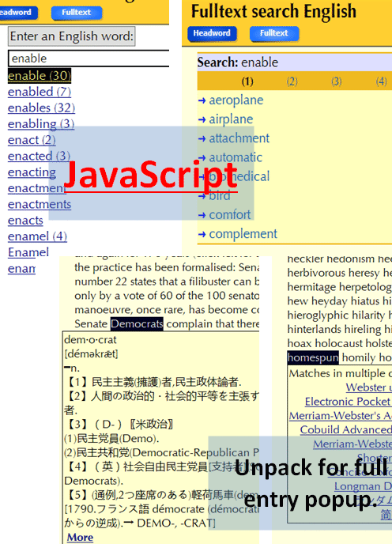Select the enamel (4) link
Viewport: 392px width, 544px height.
pyautogui.click(x=37, y=236)
